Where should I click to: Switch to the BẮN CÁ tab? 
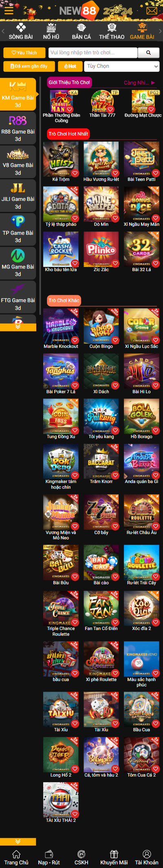click(81, 32)
